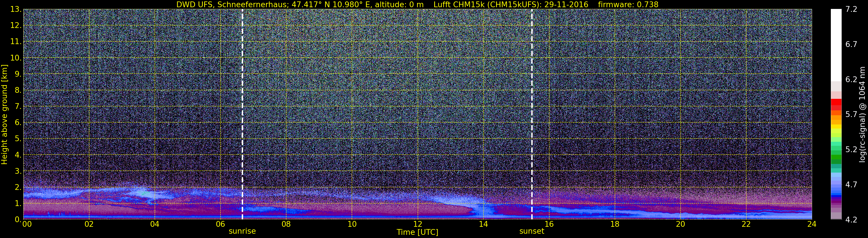Click the white top segment of the colorbar
The height and width of the screenshot is (238, 868).
tap(836, 45)
